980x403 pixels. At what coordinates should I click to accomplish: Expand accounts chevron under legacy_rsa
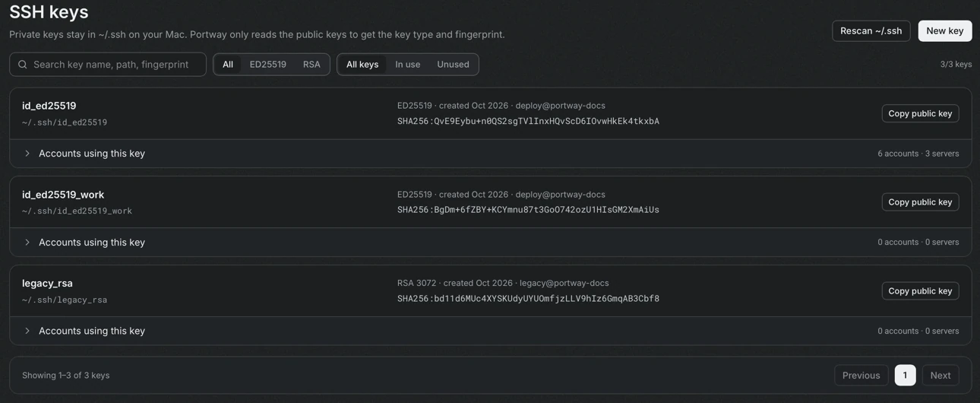pos(27,331)
